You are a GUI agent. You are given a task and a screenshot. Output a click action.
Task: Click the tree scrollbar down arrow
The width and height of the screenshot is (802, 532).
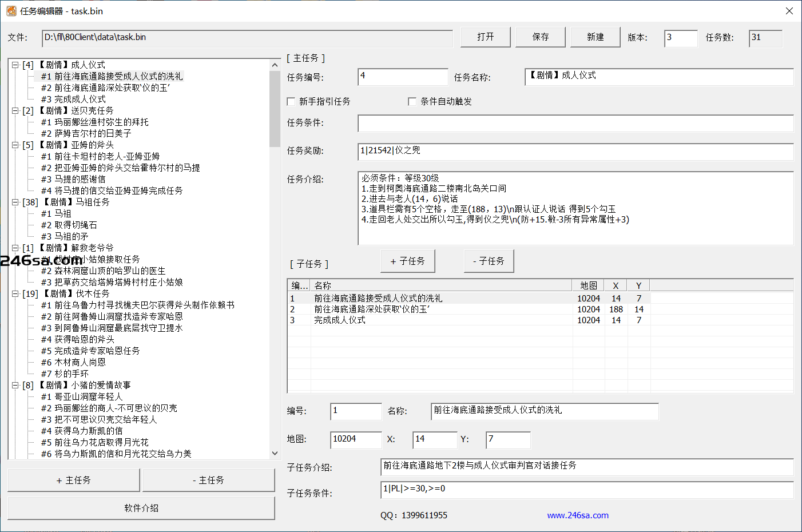coord(275,453)
